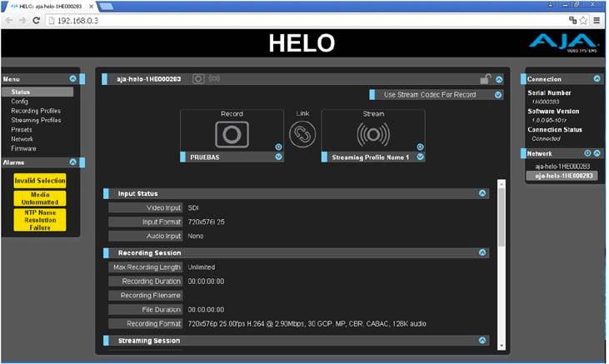This screenshot has width=609, height=364.
Task: Open Presets menu item
Action: click(x=22, y=129)
